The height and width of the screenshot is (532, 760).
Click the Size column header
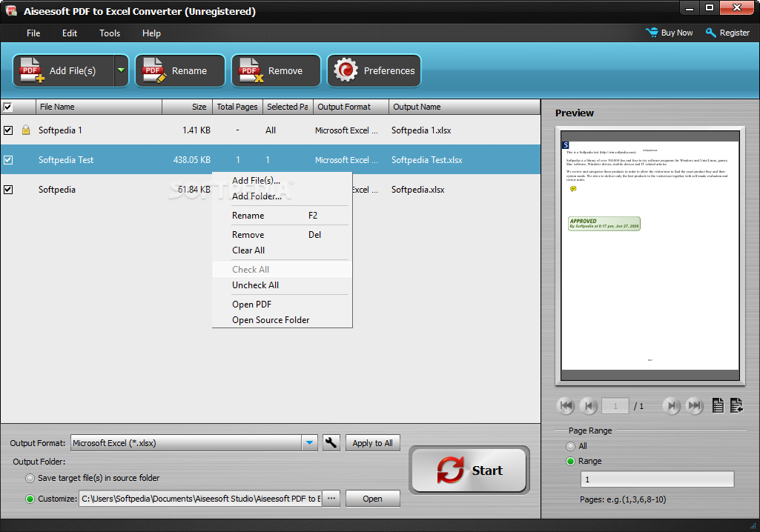point(187,107)
